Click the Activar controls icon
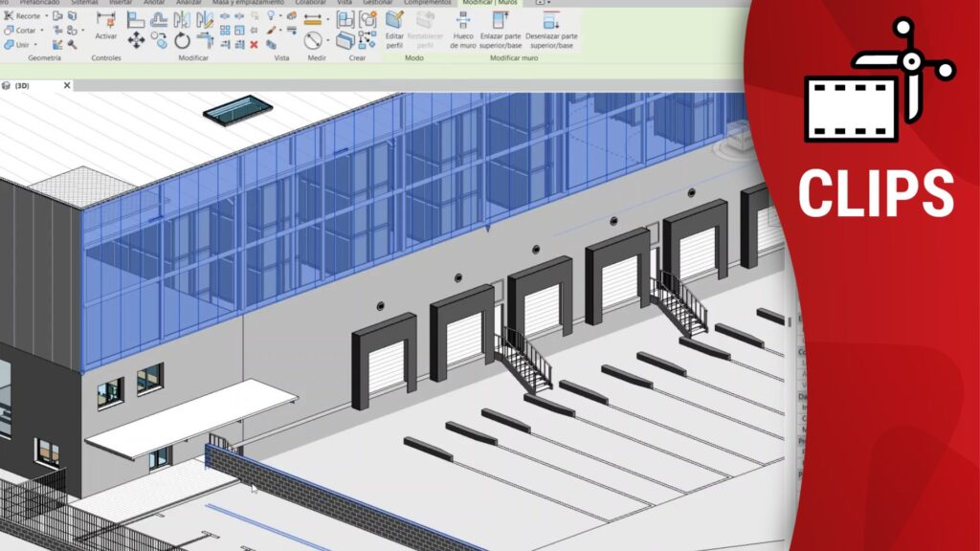 (x=105, y=23)
